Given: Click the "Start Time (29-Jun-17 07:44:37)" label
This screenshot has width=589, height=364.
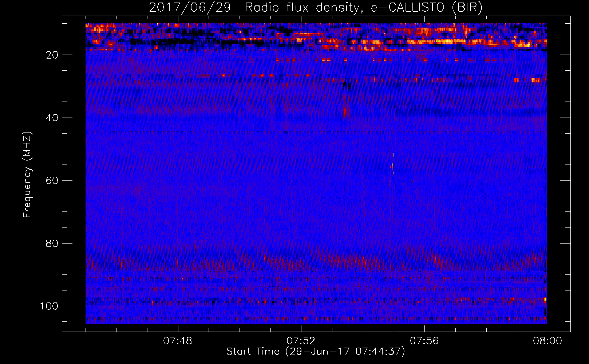Looking at the screenshot, I should click(316, 352).
